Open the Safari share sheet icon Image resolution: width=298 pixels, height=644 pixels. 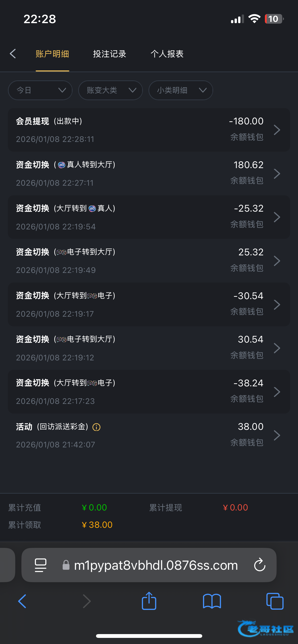pos(149,601)
